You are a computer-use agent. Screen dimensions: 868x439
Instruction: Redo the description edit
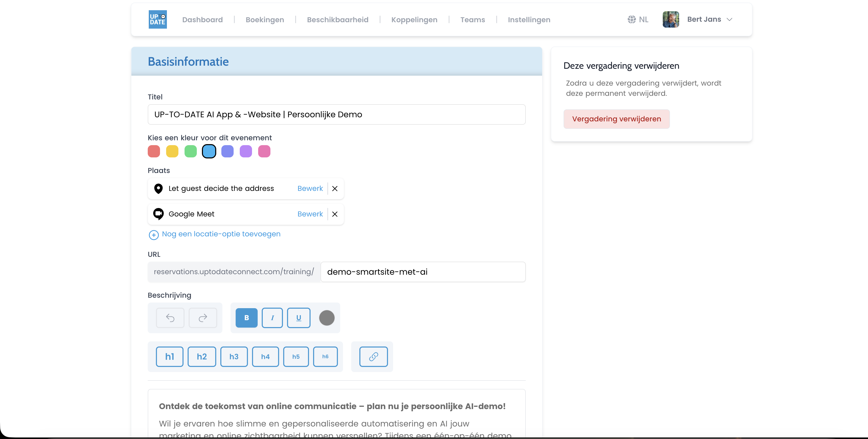203,318
